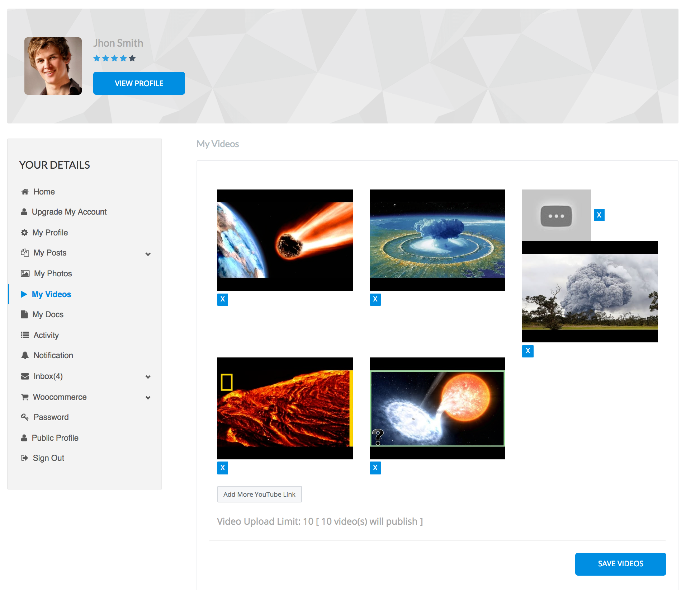The image size is (700, 590).
Task: Click the document icon beside My Docs
Action: 24,314
